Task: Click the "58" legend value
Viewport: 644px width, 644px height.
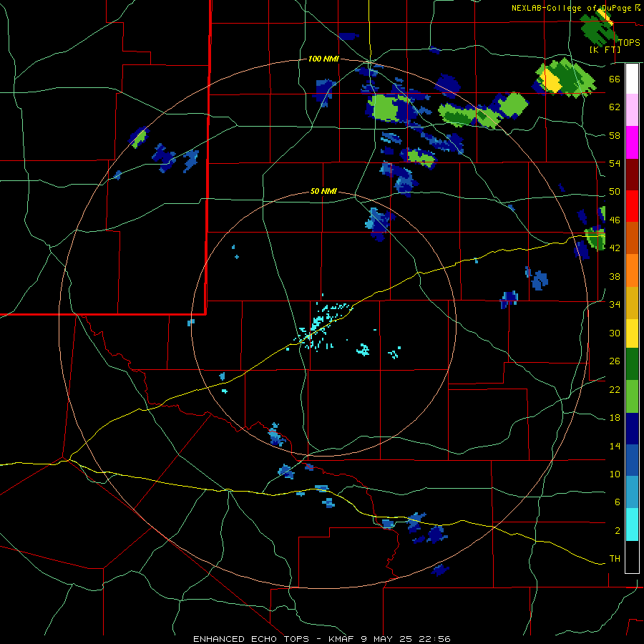Action: click(615, 135)
